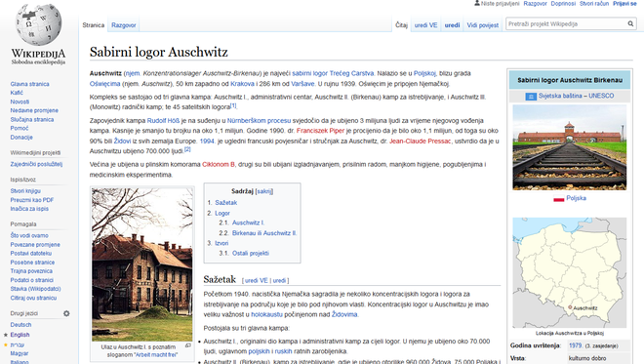Click the Wikipedia globe logo
Screen dimensions: 644x364
tap(38, 24)
